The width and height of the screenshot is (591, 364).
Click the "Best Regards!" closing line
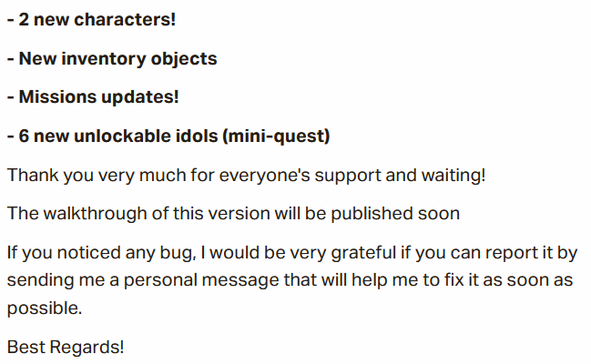tap(66, 347)
